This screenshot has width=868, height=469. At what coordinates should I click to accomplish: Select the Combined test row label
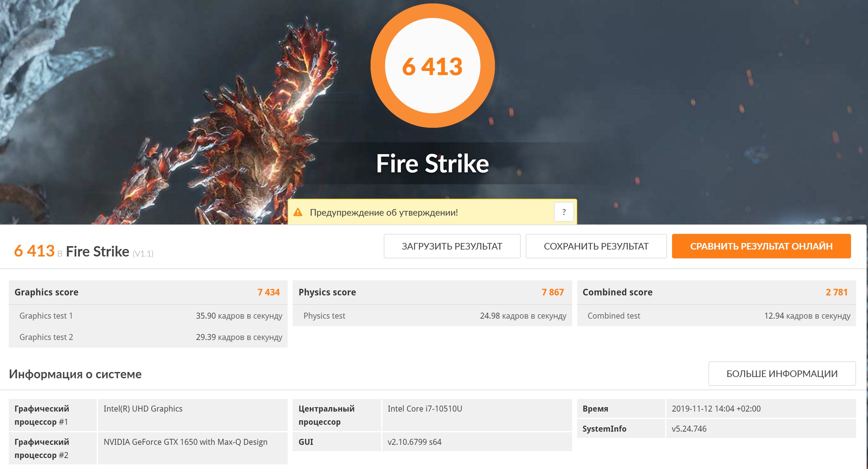pyautogui.click(x=614, y=316)
